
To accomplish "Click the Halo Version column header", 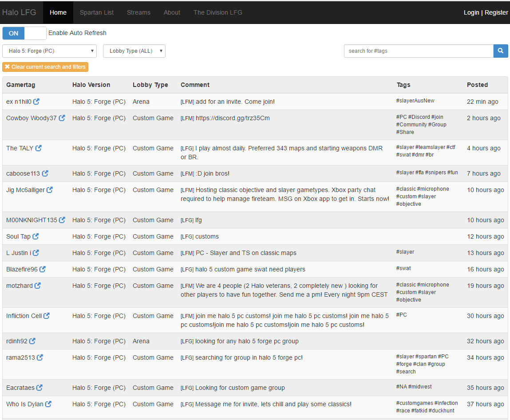I will (x=91, y=85).
